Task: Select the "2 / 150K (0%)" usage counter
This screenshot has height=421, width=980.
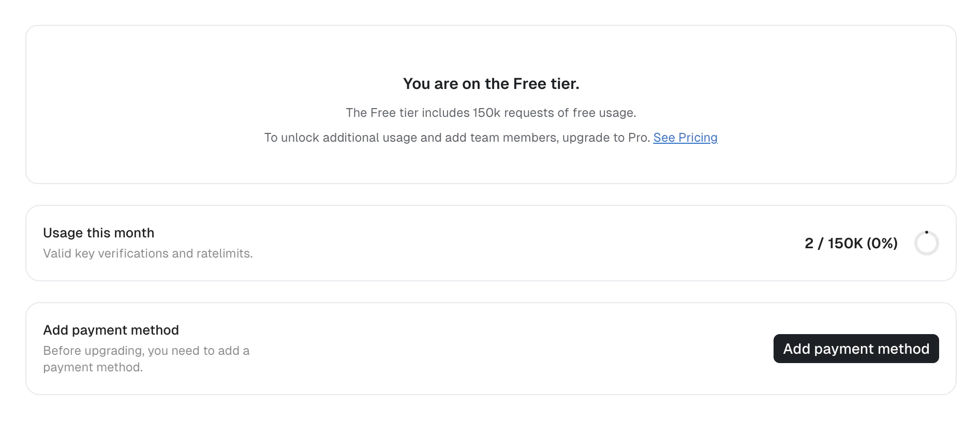Action: click(851, 243)
